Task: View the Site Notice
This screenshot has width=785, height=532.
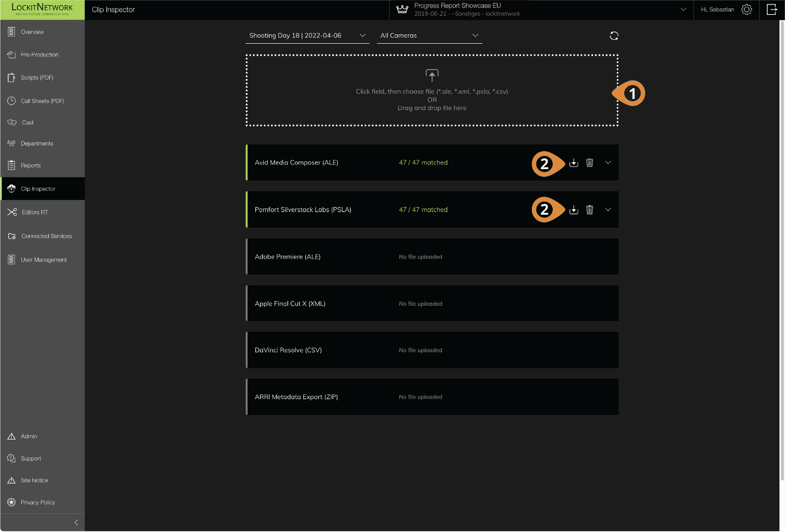Action: 42,480
